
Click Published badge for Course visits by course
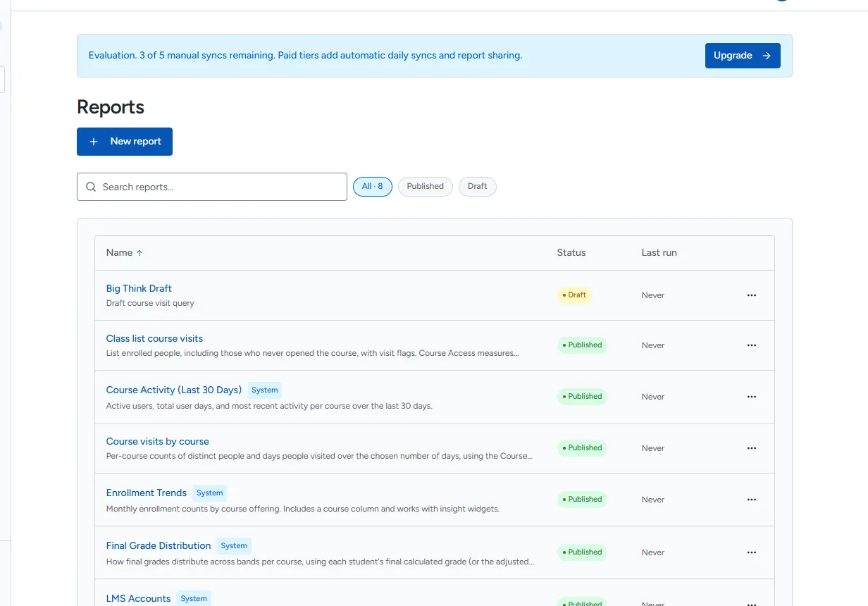[582, 448]
